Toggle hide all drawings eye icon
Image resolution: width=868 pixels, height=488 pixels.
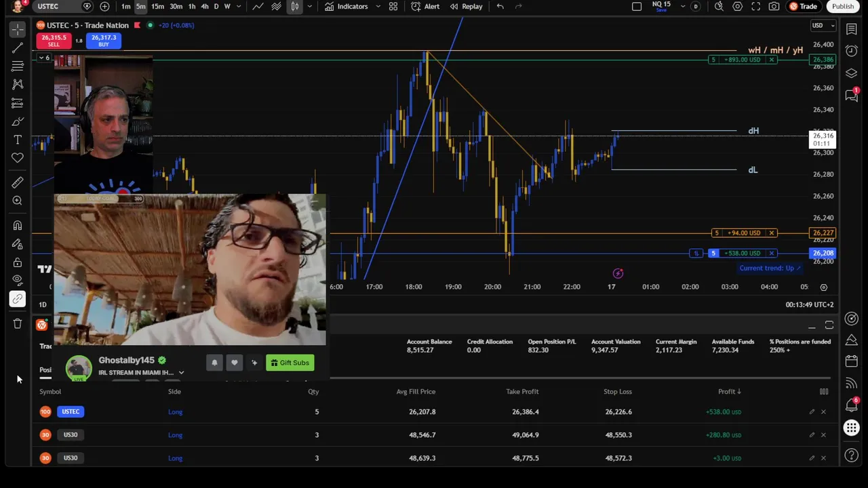click(18, 280)
